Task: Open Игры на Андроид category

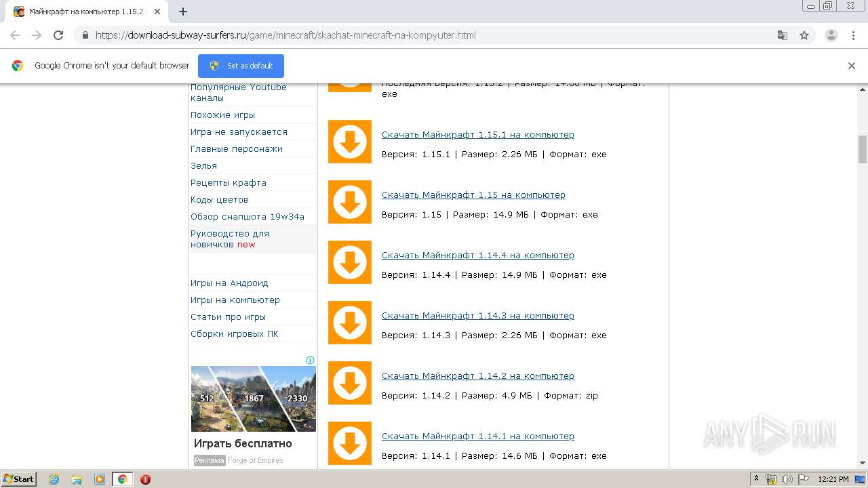Action: click(229, 283)
